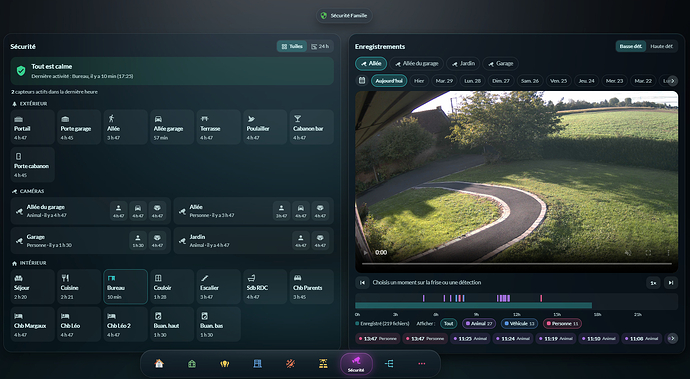Open the Sécurité Famille header badge
This screenshot has height=379, width=690.
(x=344, y=15)
